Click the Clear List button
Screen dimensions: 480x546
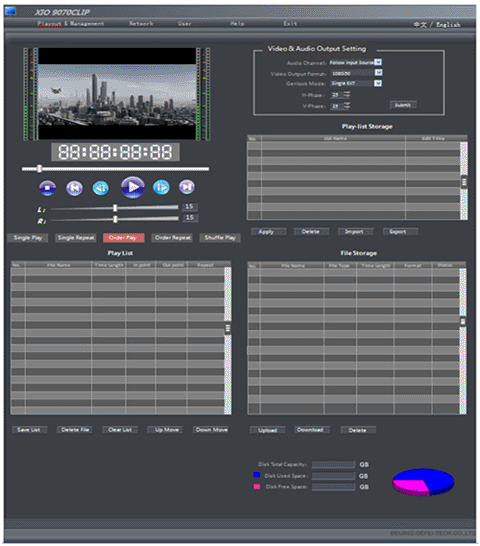[x=120, y=430]
